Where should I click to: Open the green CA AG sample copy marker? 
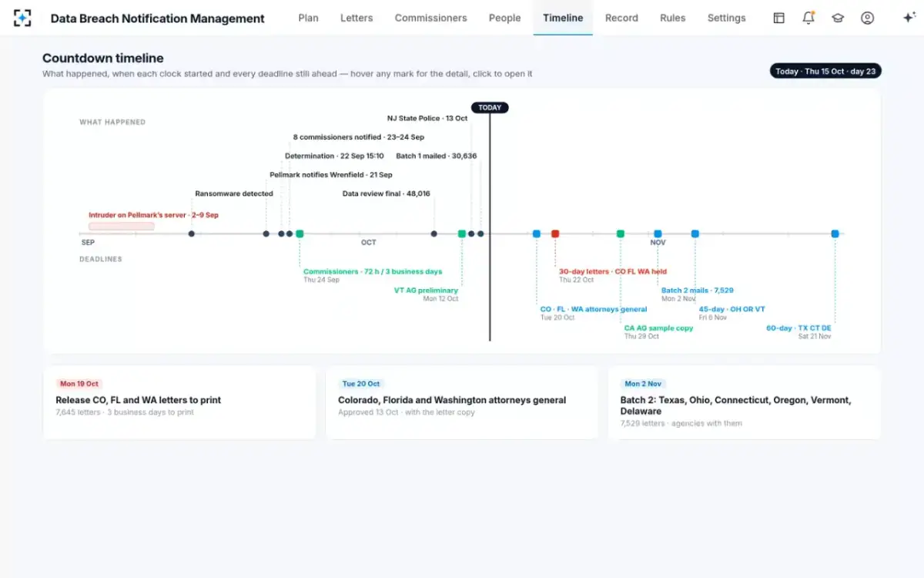point(621,234)
